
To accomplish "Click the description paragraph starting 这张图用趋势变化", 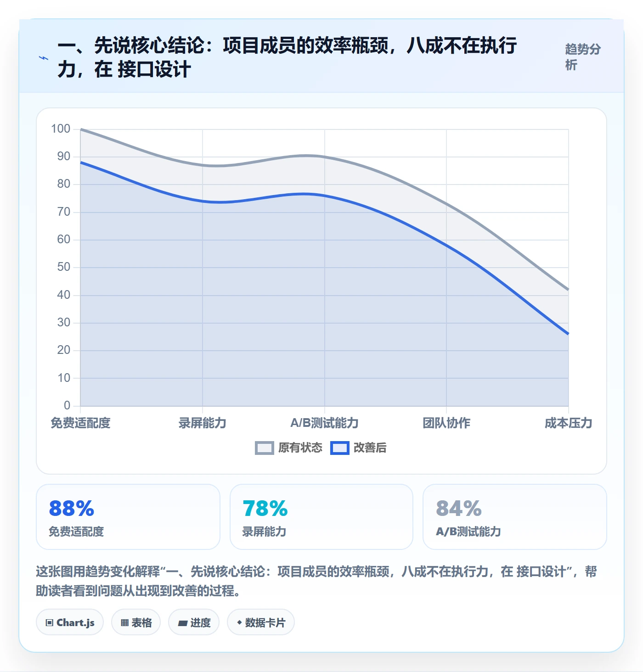I will (x=316, y=581).
